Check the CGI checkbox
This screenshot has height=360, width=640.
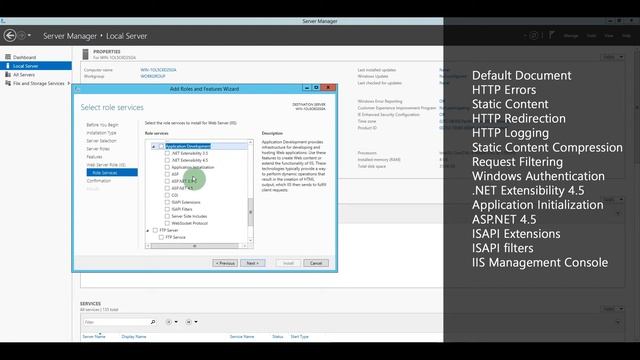pyautogui.click(x=167, y=195)
